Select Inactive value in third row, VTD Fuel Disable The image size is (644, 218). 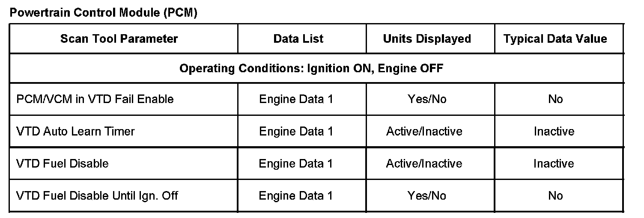click(x=554, y=164)
